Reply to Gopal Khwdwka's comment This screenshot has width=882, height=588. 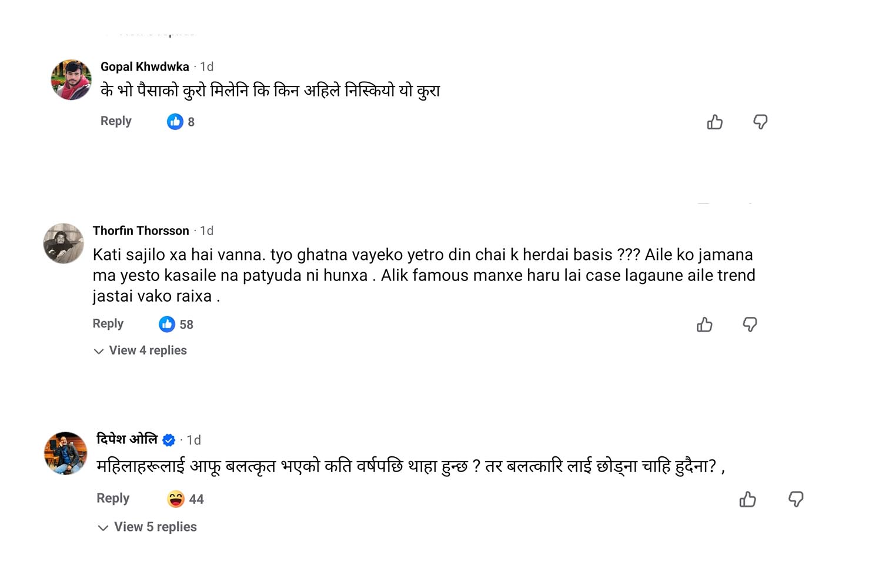(x=116, y=121)
